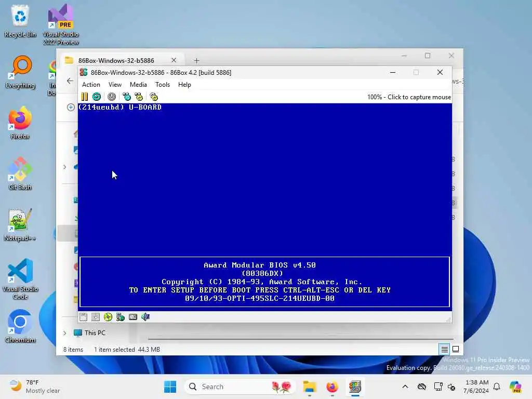The height and width of the screenshot is (399, 532).
Task: Open File Explorer from taskbar
Action: coord(310,387)
